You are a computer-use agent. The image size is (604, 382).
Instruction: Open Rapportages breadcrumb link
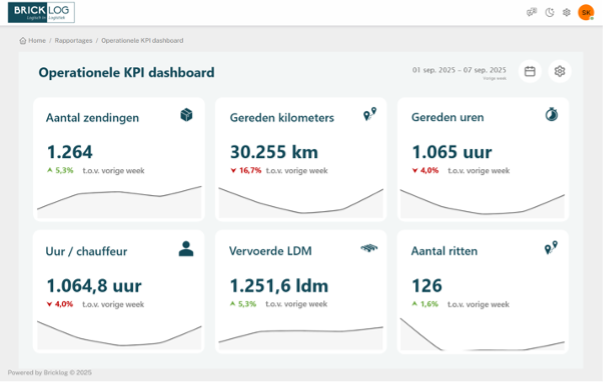pos(74,40)
